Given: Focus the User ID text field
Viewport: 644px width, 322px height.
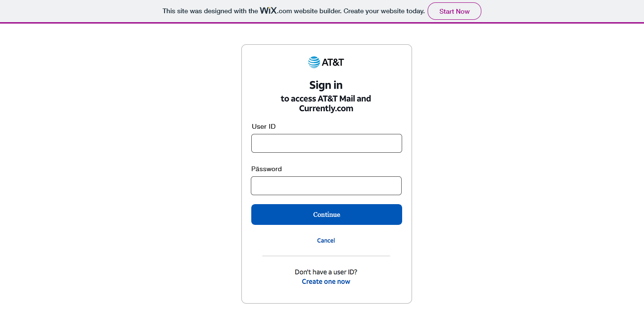Looking at the screenshot, I should tap(327, 143).
